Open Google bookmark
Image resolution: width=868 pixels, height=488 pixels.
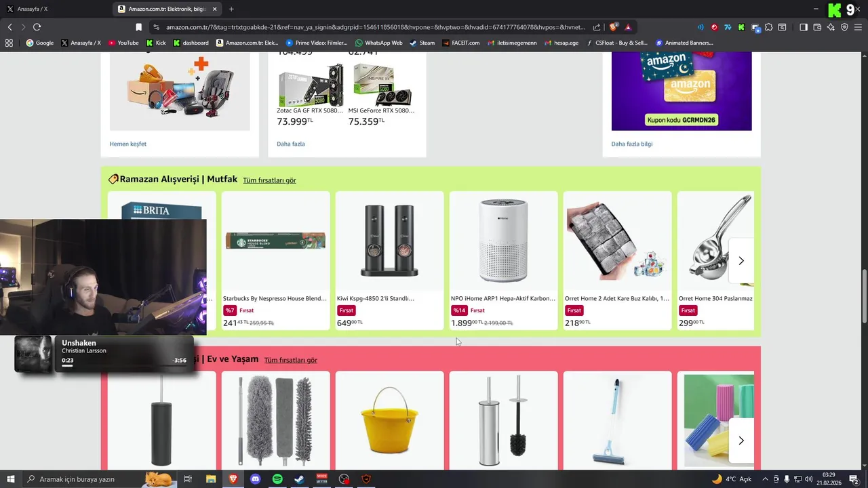tap(39, 43)
